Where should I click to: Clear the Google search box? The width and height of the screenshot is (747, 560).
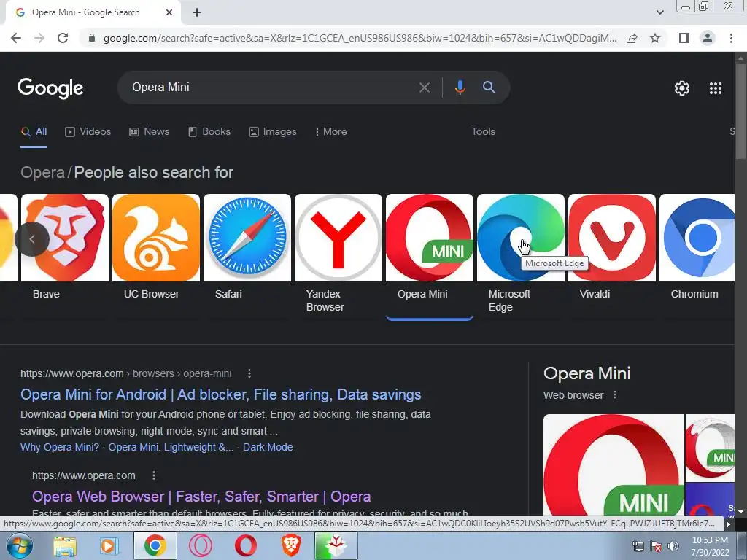pyautogui.click(x=424, y=87)
